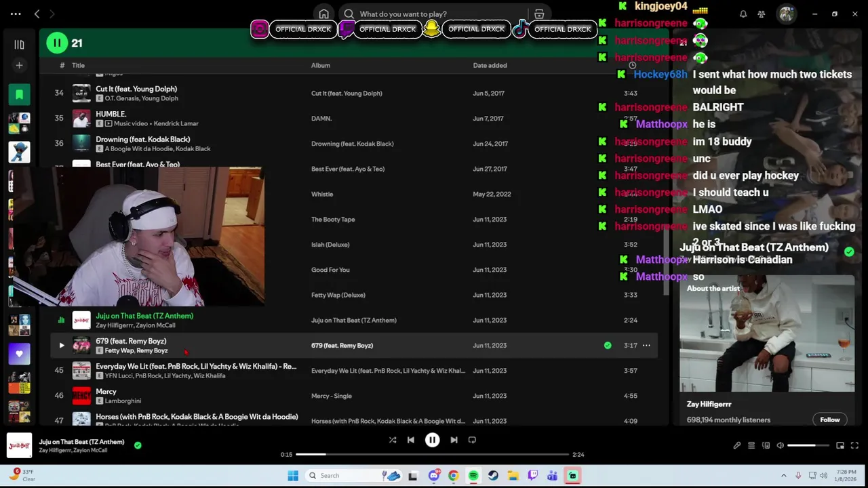Viewport: 868px width, 488px height.
Task: Seek within the song progress bar
Action: pyautogui.click(x=432, y=455)
